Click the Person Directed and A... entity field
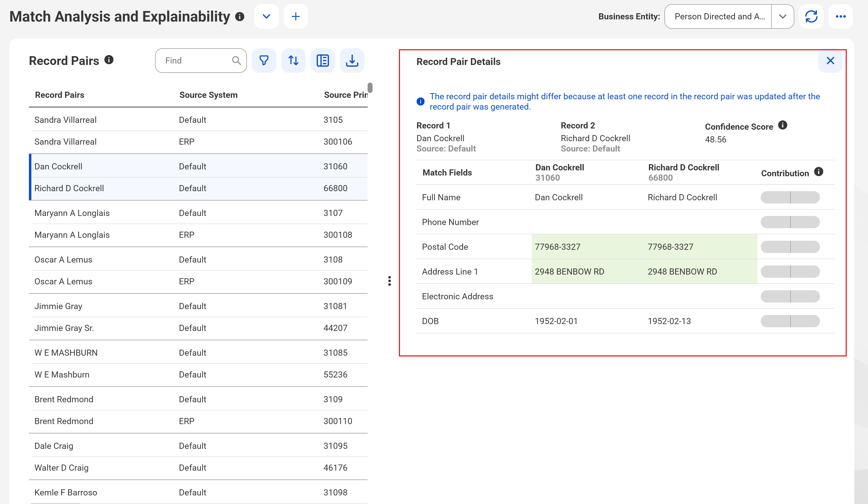Viewport: 868px width, 504px height. 718,17
